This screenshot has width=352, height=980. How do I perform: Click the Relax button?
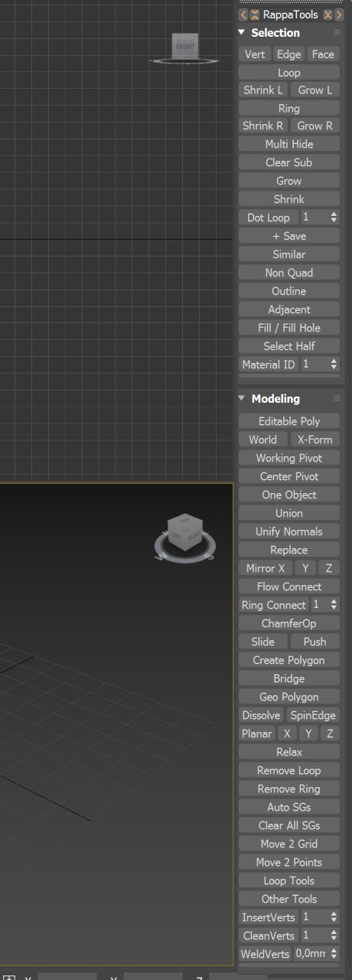point(289,752)
